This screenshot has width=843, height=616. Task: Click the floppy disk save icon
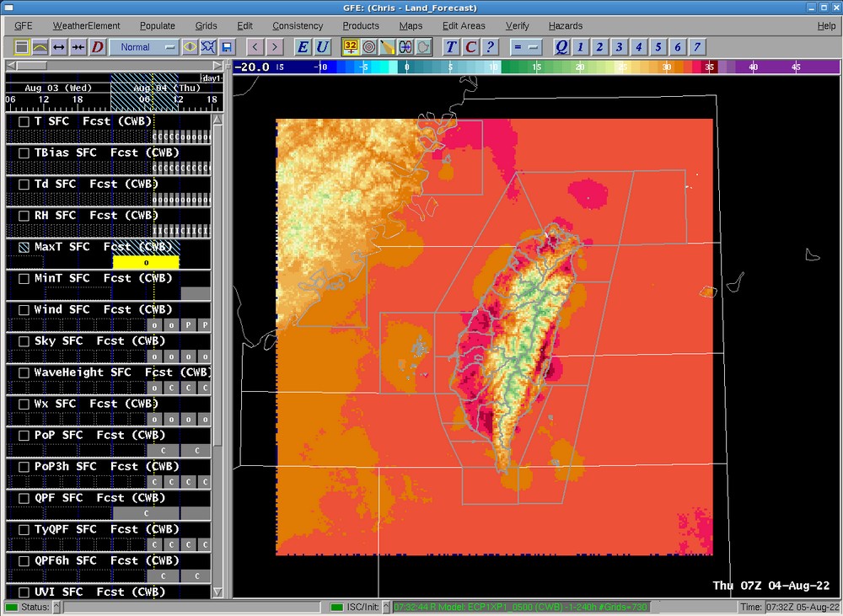click(227, 47)
